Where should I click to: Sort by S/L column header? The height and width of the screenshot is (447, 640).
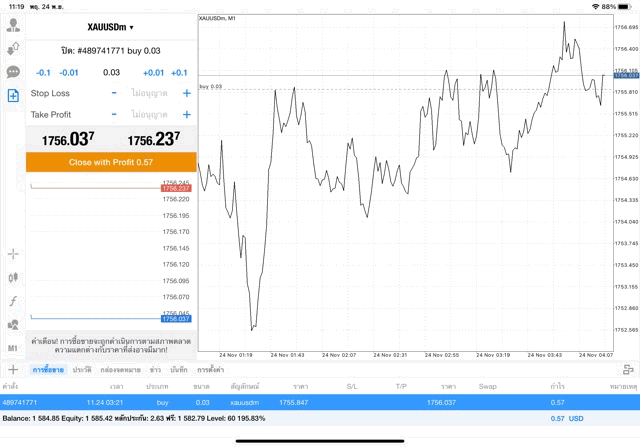click(x=352, y=386)
